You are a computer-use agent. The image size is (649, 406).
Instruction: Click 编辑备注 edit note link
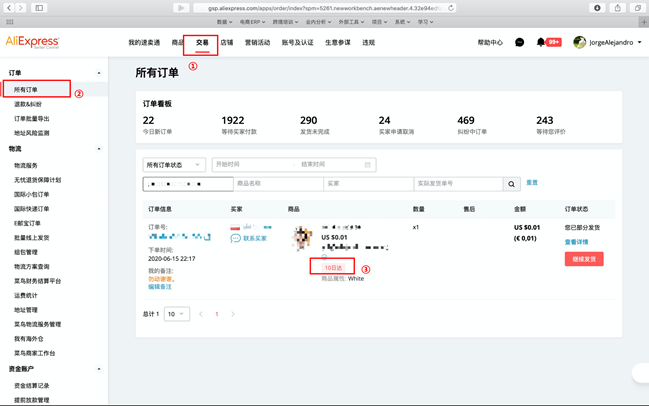160,286
